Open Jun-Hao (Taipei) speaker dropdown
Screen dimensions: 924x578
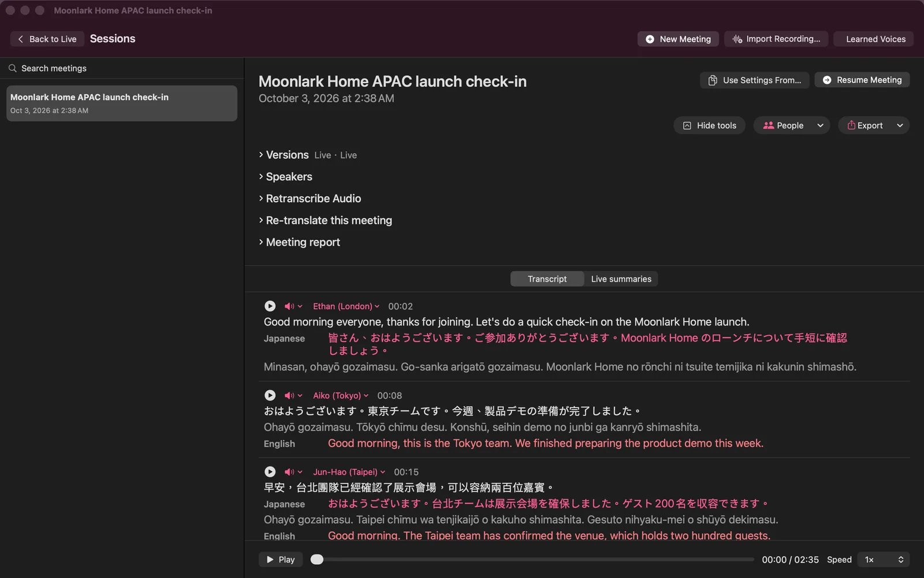(x=349, y=472)
